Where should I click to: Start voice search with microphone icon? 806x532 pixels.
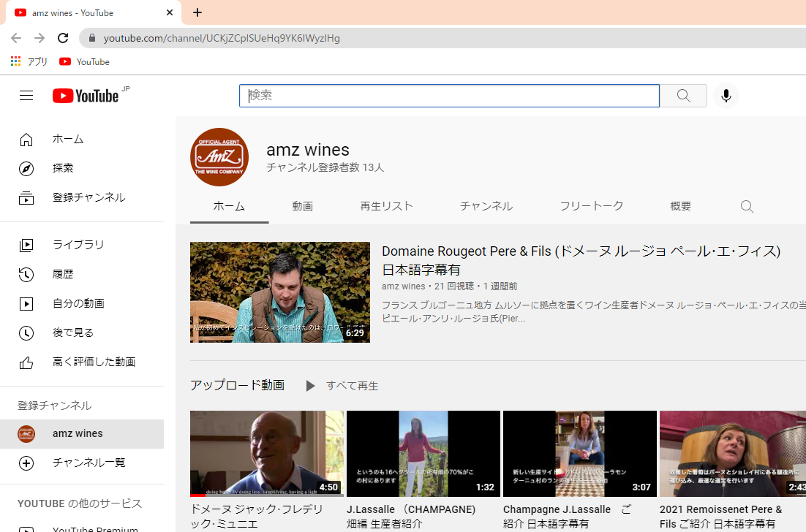[726, 96]
